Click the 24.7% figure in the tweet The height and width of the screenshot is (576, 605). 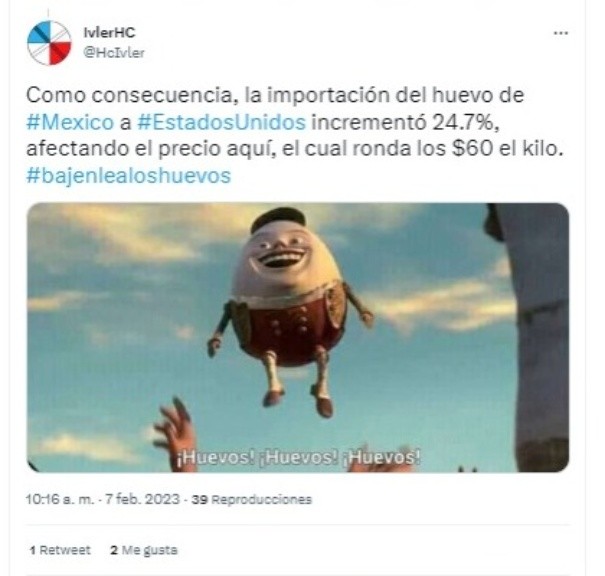click(x=465, y=122)
